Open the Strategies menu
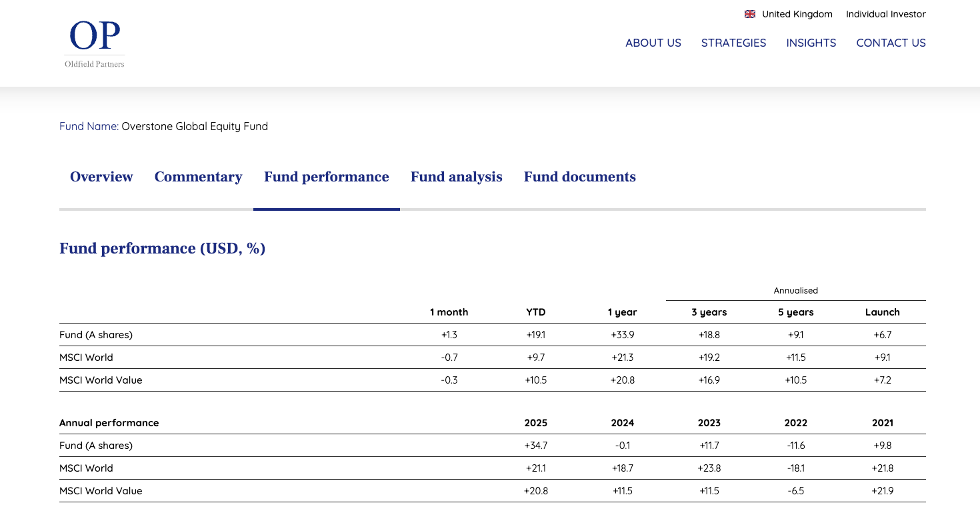The height and width of the screenshot is (519, 980). (x=734, y=43)
